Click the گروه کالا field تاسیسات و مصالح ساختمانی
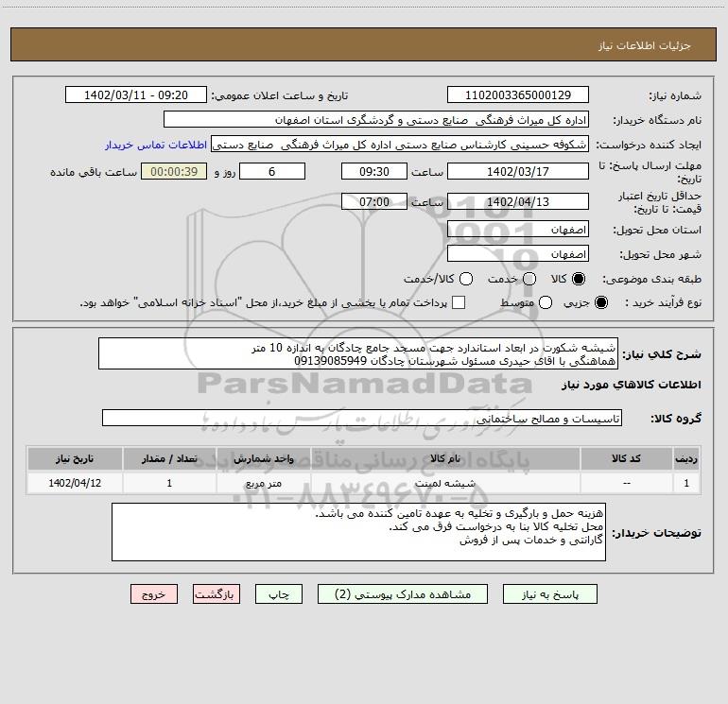The image size is (728, 704). point(362,418)
